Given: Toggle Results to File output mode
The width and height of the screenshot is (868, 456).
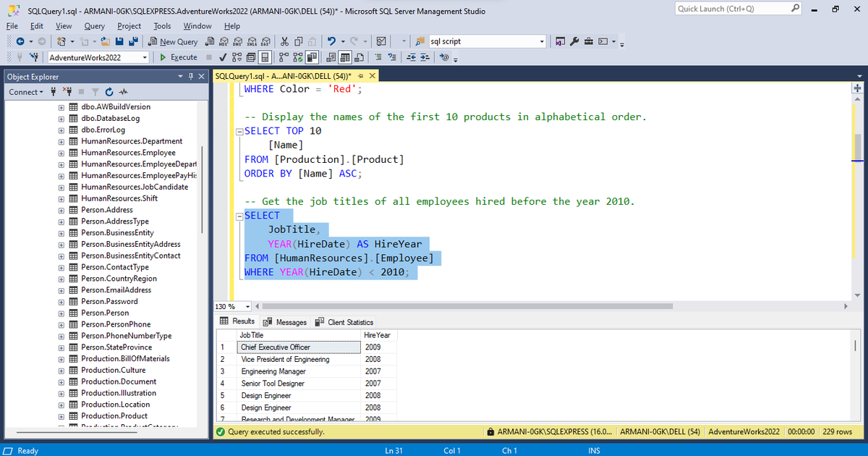Looking at the screenshot, I should pos(359,57).
